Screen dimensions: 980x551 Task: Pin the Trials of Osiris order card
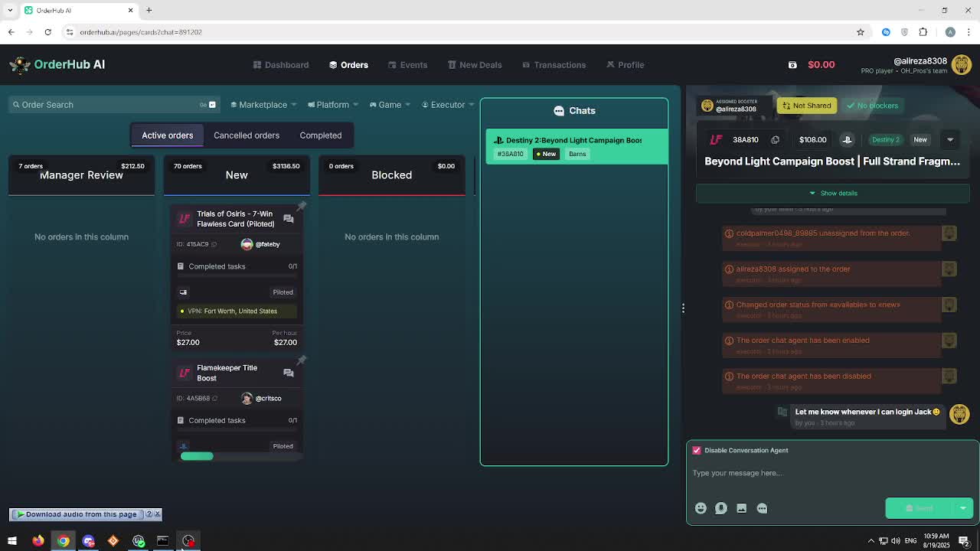tap(302, 206)
